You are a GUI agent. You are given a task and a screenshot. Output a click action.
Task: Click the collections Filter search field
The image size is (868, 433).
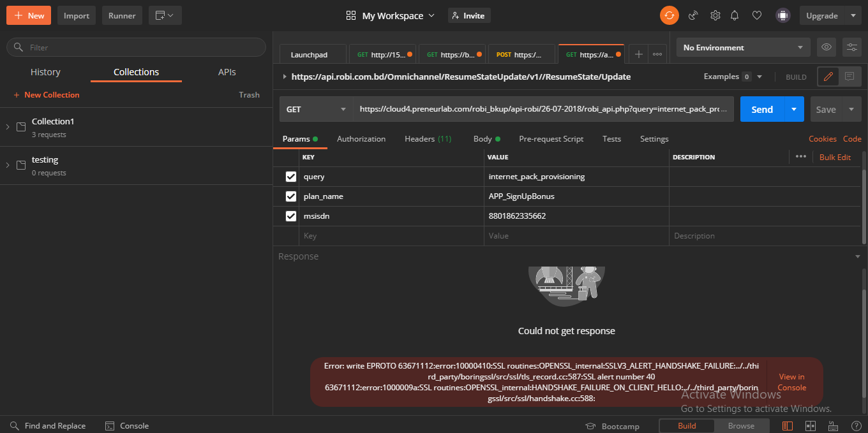(136, 47)
